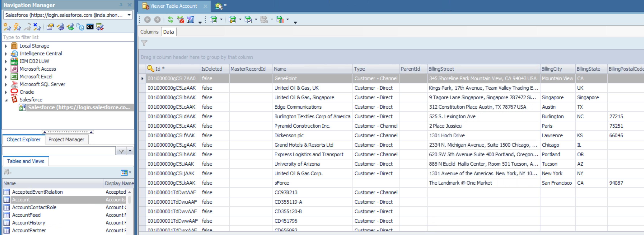Click the Type to filter list field

(68, 37)
